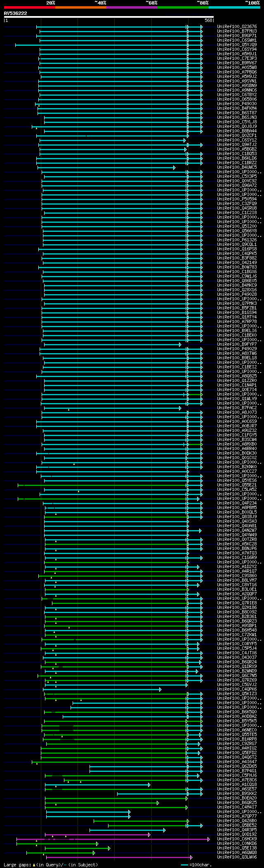Image resolution: width=264 pixels, height=868 pixels.
Task: Click UniRef100_B8BA44 label
Action: 237,131
